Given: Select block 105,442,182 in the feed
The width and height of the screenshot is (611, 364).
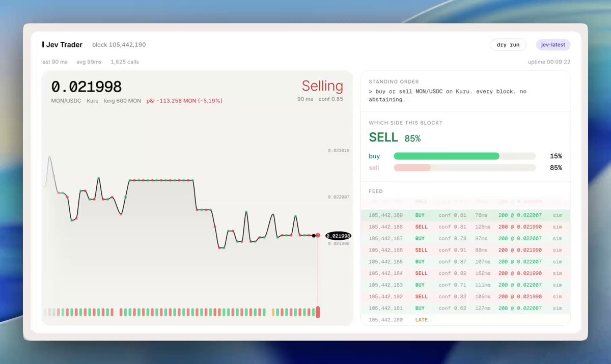Looking at the screenshot, I should click(x=465, y=296).
